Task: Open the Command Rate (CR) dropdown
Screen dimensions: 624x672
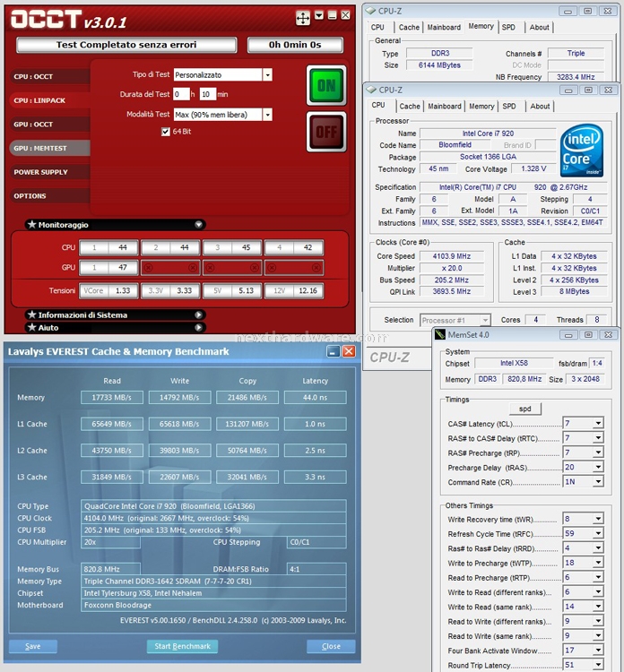Action: click(598, 482)
